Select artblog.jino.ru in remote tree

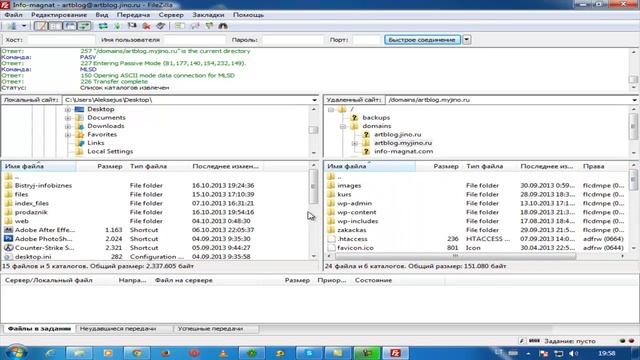click(398, 134)
